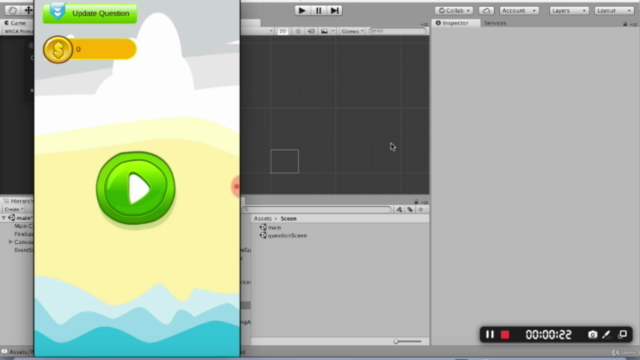Click the gold dollar coin icon
The height and width of the screenshot is (360, 640).
point(58,49)
